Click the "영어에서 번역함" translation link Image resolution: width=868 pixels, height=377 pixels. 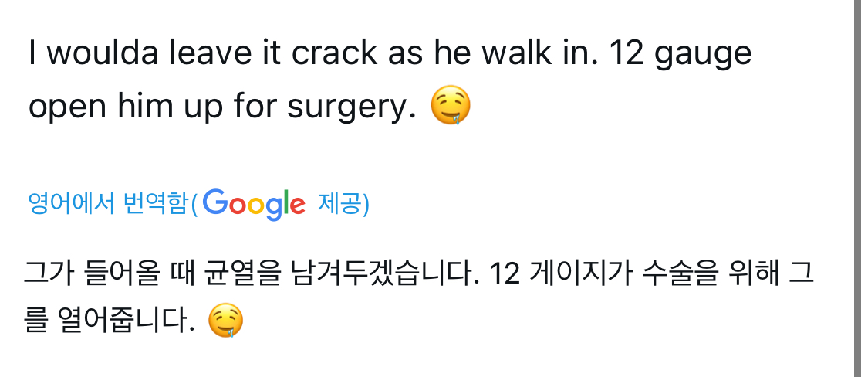coord(106,204)
